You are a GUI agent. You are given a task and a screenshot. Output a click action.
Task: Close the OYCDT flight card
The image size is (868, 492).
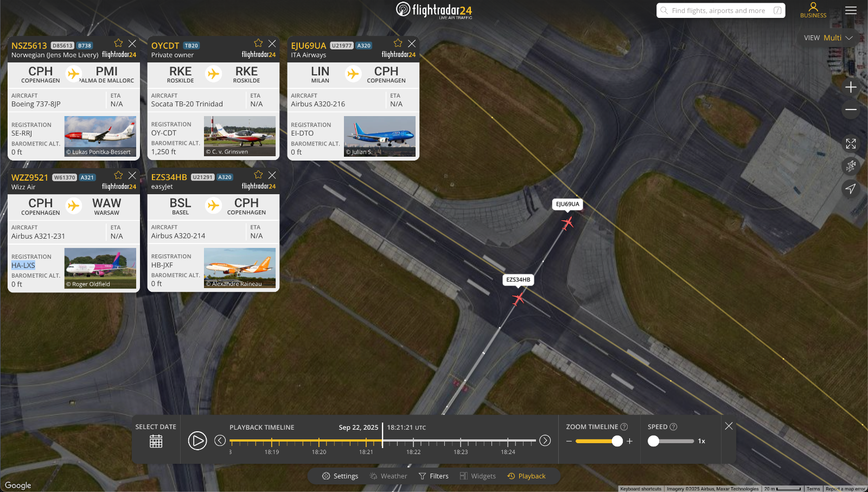(272, 43)
